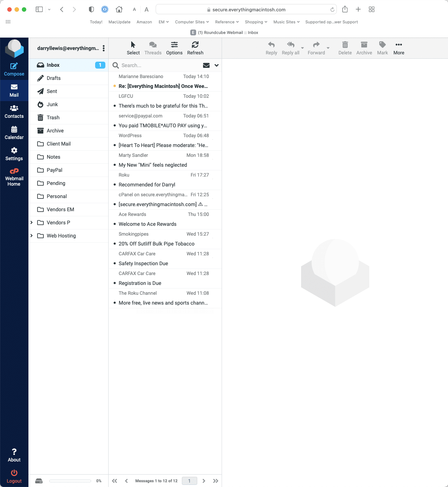Click the Safari address bar
The image size is (448, 487).
coord(246,9)
